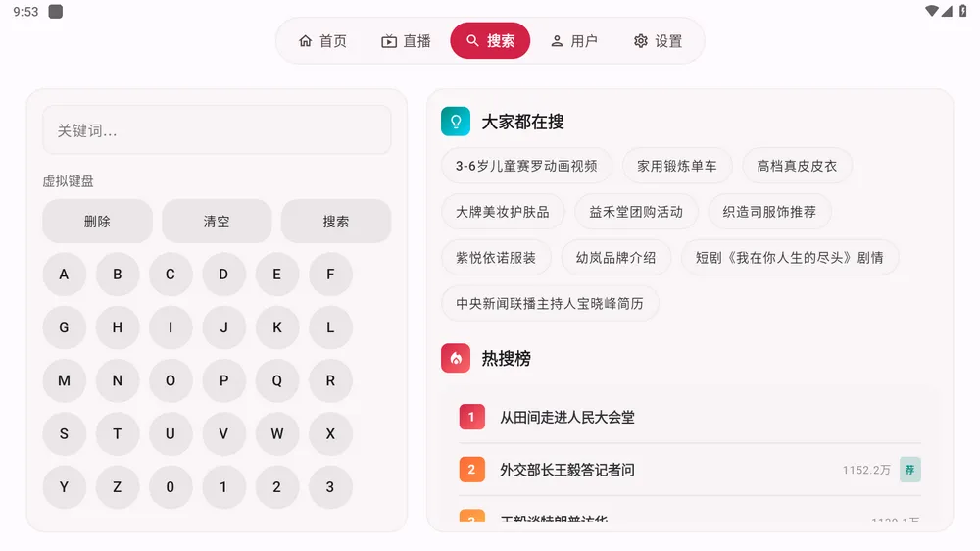Screen dimensions: 980x551
Task: Open the 首页 home tab
Action: pos(322,41)
